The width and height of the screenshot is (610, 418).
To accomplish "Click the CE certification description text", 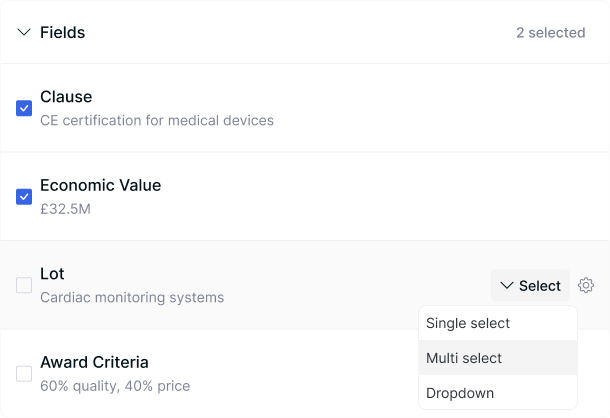I will [x=157, y=120].
